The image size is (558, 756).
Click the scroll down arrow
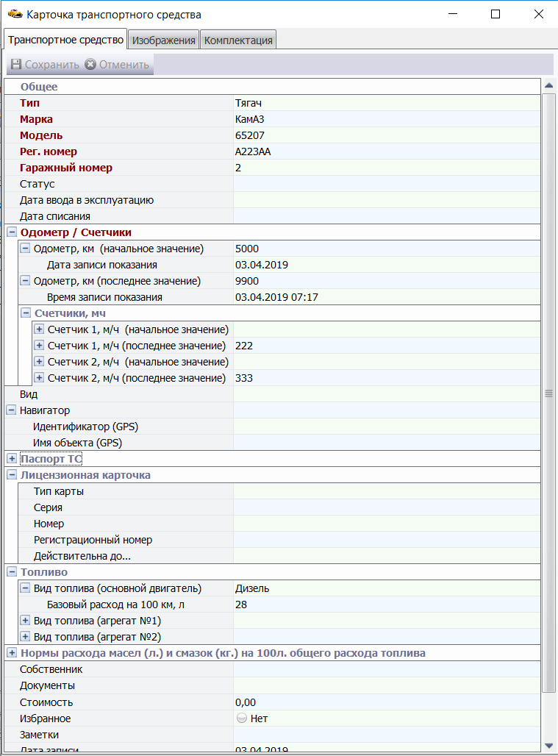pos(548,746)
